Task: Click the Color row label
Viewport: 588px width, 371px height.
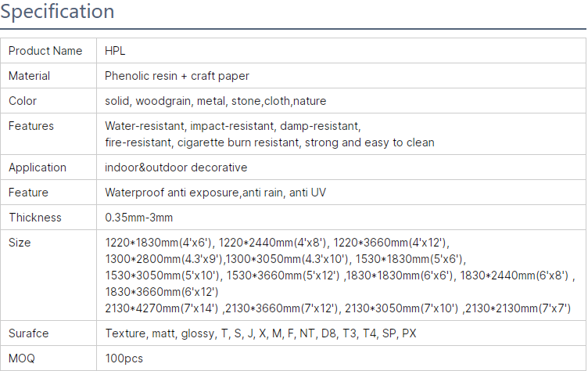Action: coord(23,101)
